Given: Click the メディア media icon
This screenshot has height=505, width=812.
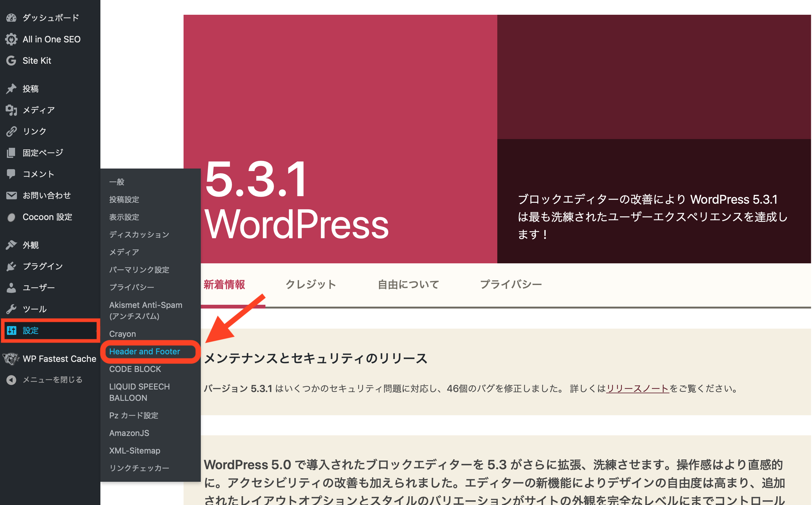Looking at the screenshot, I should 11,110.
